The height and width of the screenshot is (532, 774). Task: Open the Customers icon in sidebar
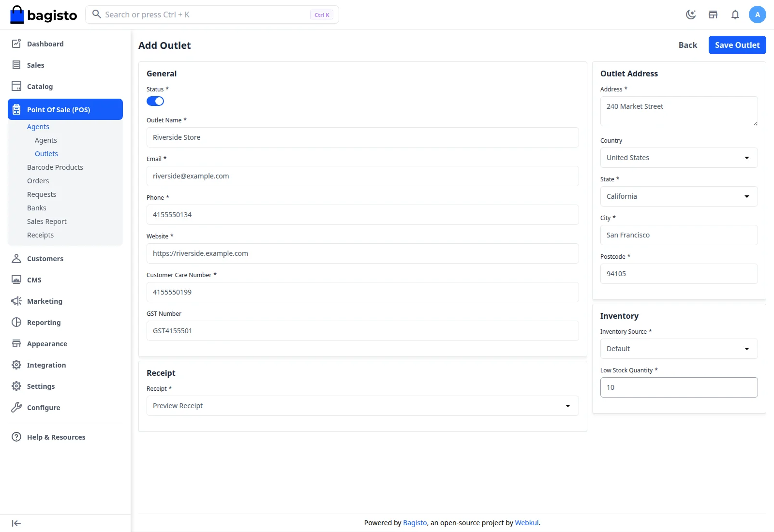point(16,258)
